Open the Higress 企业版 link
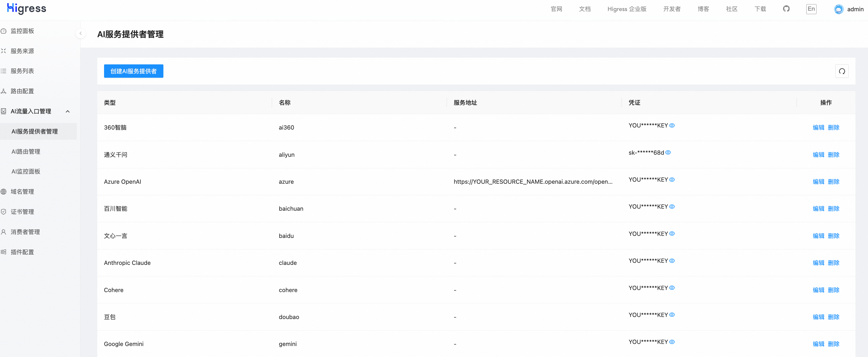The height and width of the screenshot is (357, 868). pyautogui.click(x=627, y=9)
